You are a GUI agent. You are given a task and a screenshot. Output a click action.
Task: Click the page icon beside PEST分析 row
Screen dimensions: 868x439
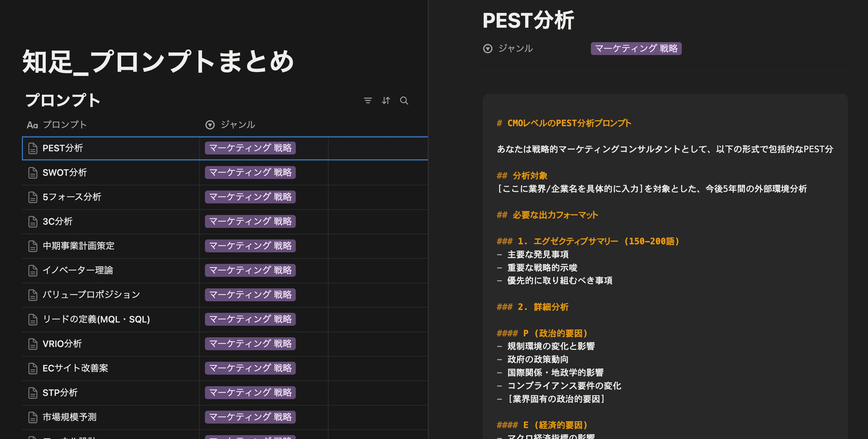pyautogui.click(x=33, y=148)
